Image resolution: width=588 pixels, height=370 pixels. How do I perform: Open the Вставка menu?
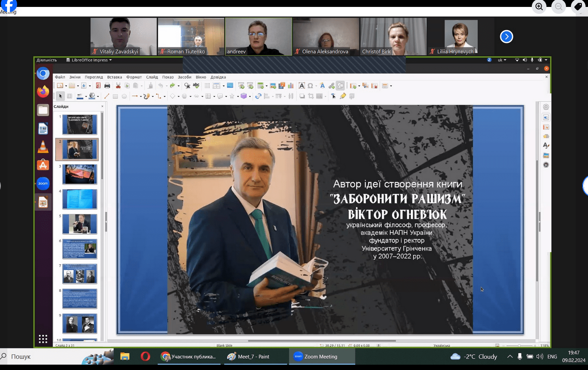[x=114, y=77]
